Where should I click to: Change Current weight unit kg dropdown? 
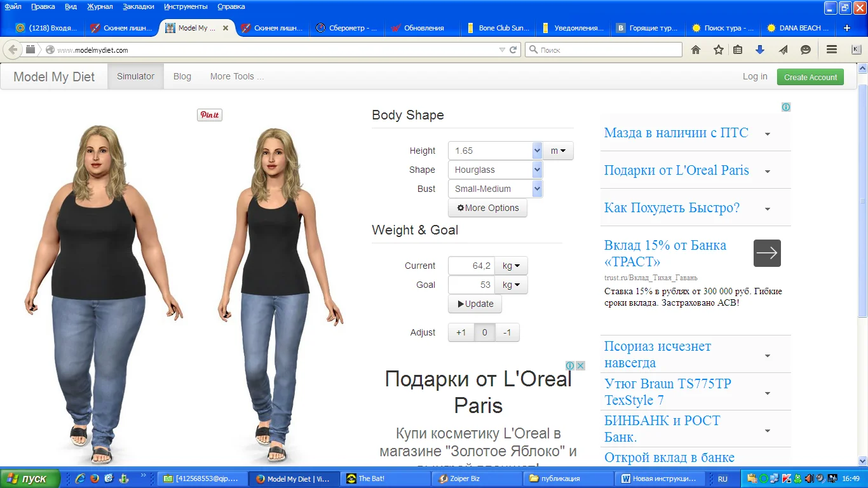511,266
